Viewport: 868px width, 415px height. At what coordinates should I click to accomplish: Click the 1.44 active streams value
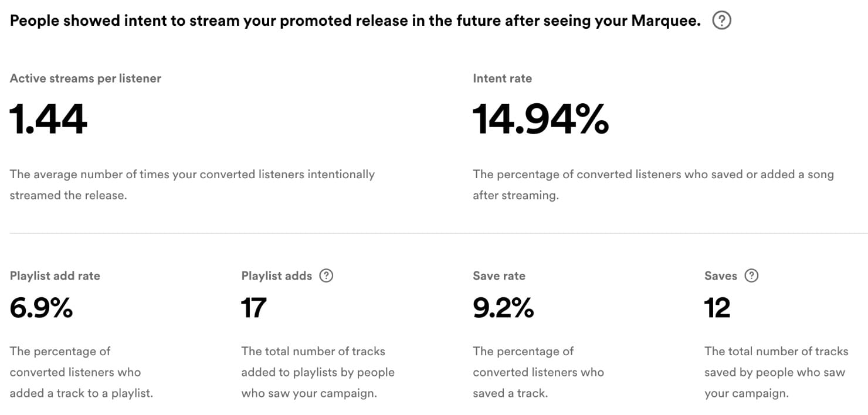tap(49, 119)
